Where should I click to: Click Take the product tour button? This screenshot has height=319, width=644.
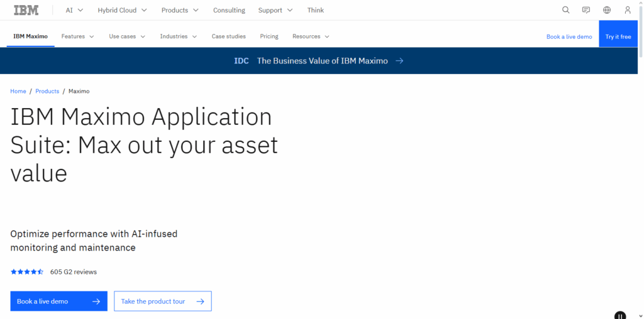[x=163, y=301]
